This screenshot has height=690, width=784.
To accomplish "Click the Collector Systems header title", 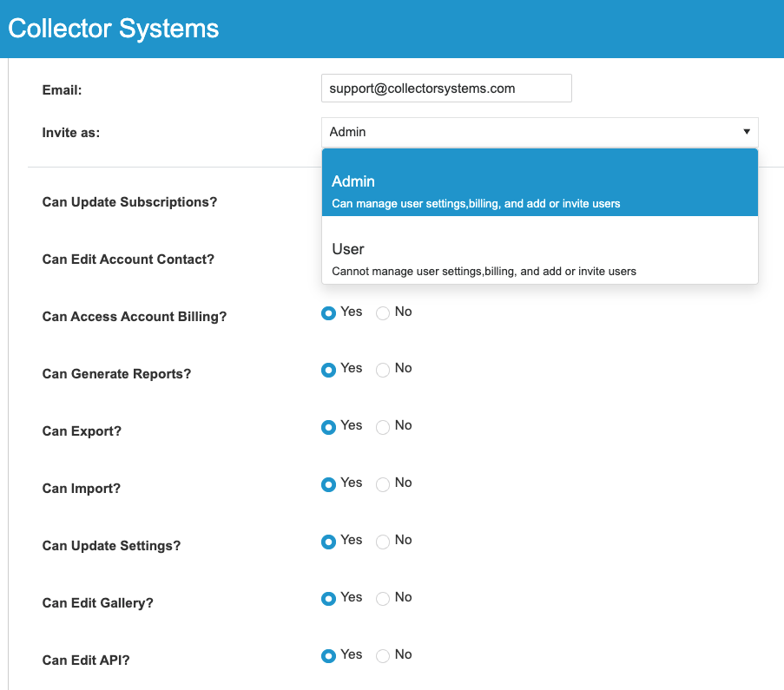I will pos(114,29).
